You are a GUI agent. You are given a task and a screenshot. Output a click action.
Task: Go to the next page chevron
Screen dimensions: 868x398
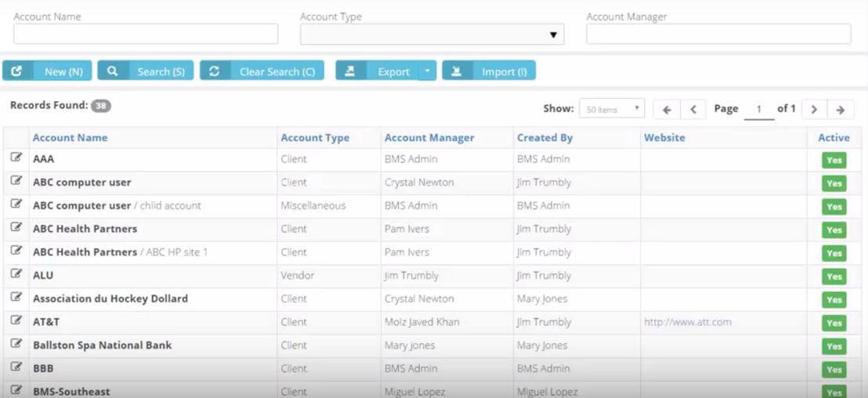[x=814, y=110]
